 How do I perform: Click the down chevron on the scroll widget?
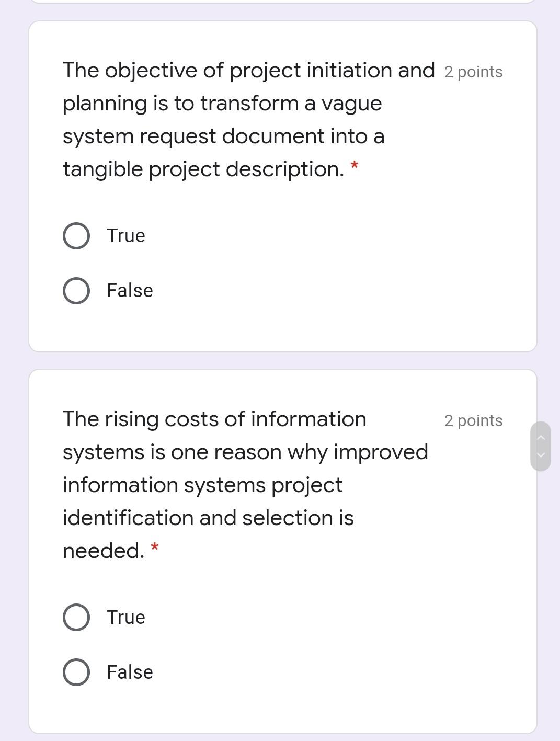(x=542, y=454)
